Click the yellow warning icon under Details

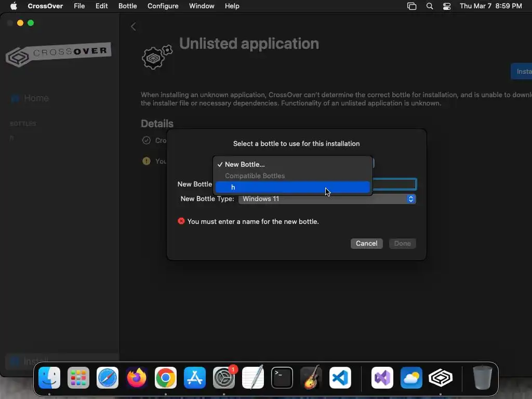(146, 161)
